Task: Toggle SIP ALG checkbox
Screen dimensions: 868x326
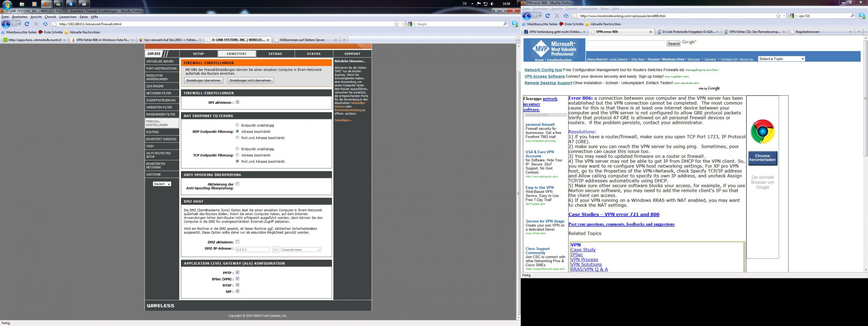Action: pos(238,291)
